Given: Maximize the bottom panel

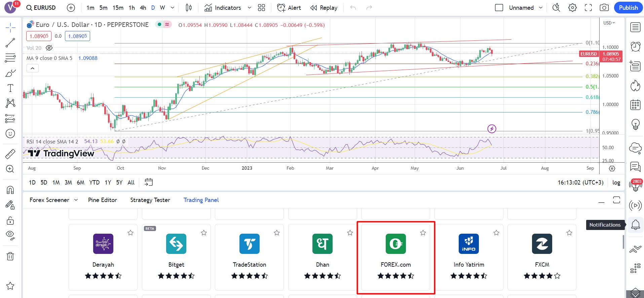Looking at the screenshot, I should 616,200.
